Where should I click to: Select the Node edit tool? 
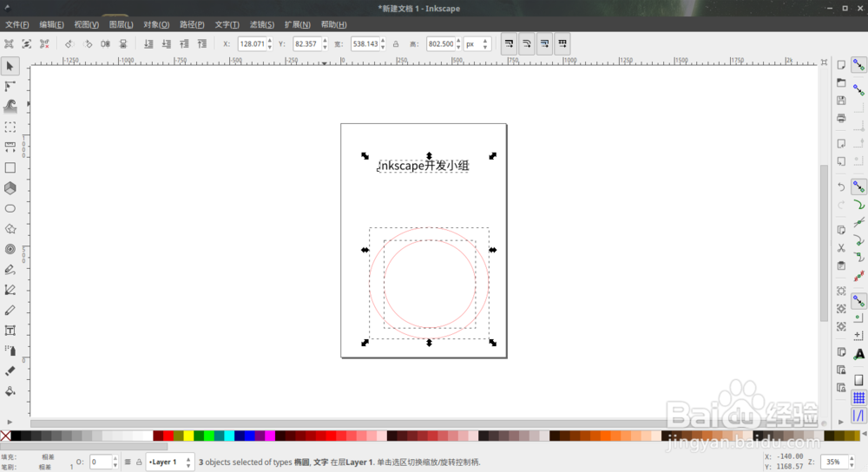point(10,86)
